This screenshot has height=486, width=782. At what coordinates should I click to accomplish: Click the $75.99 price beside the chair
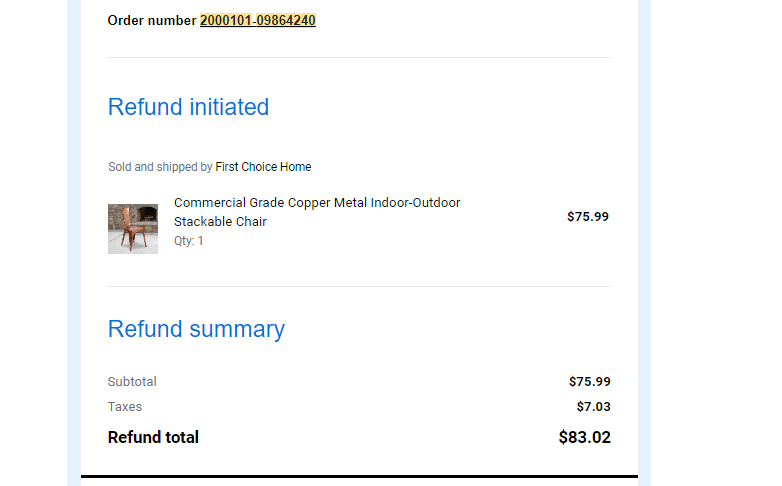pyautogui.click(x=587, y=217)
